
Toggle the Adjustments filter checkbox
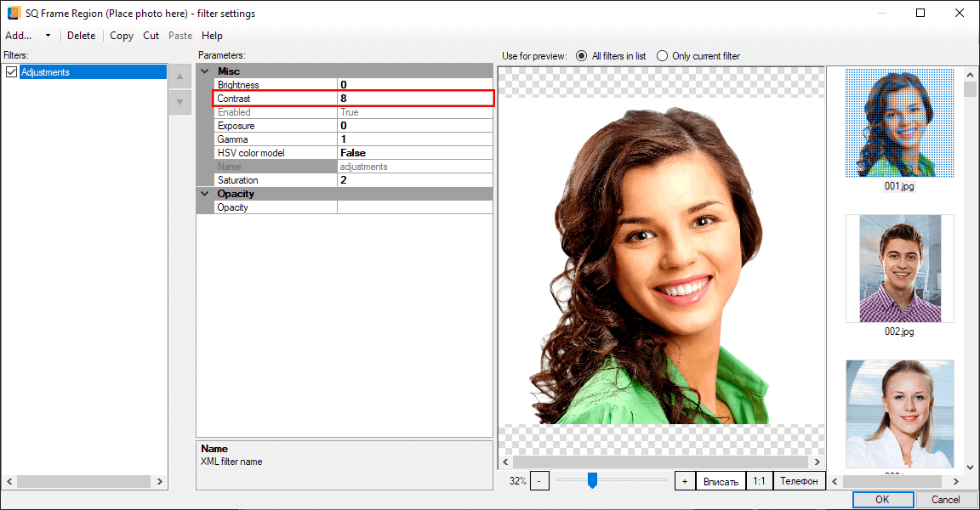coord(11,71)
